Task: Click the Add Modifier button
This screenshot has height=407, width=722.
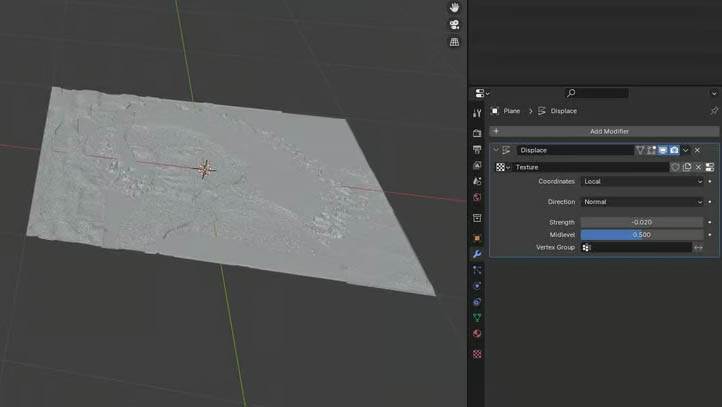Action: click(x=609, y=131)
